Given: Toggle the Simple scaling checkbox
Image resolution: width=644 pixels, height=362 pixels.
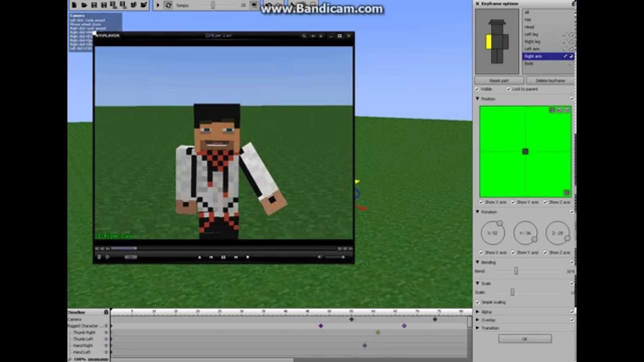Looking at the screenshot, I should point(477,302).
